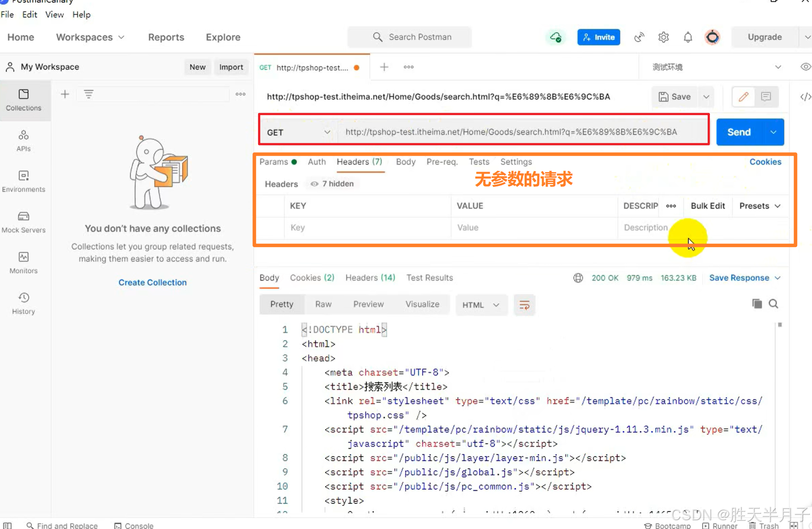Open the Help menu

[x=82, y=14]
